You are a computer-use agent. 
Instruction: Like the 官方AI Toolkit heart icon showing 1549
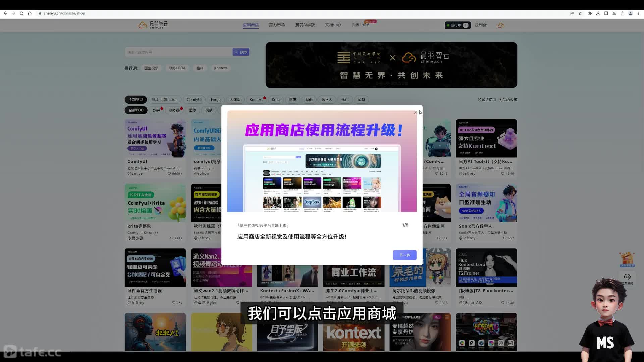tap(503, 174)
